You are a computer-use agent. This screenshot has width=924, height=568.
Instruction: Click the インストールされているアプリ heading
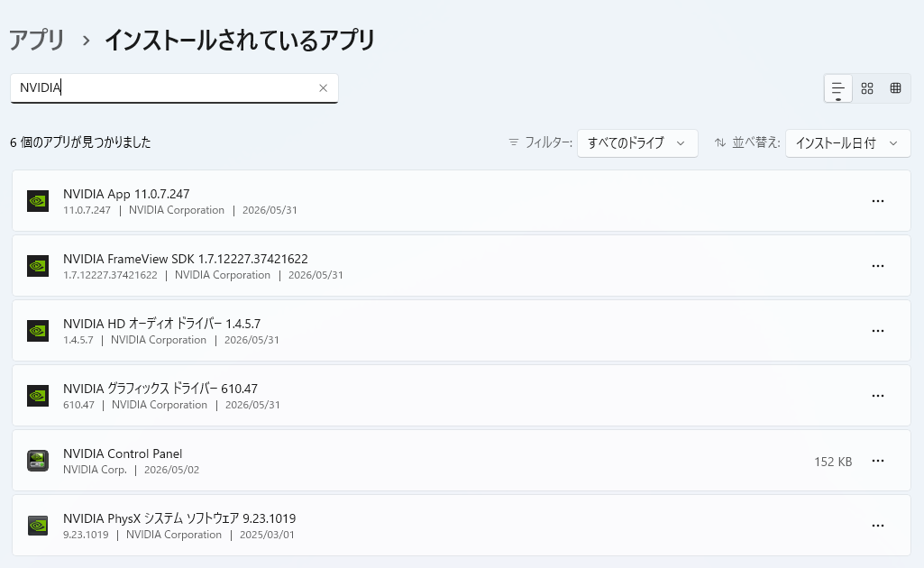click(240, 40)
